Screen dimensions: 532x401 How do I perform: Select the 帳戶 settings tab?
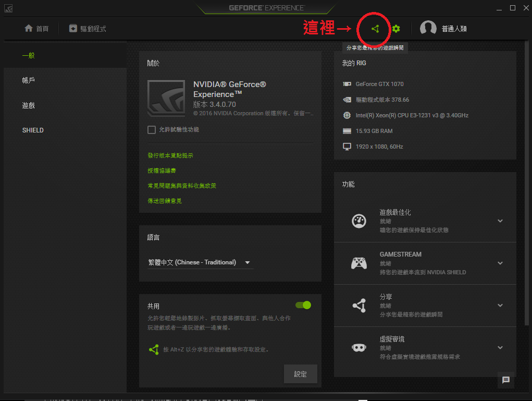pyautogui.click(x=65, y=80)
